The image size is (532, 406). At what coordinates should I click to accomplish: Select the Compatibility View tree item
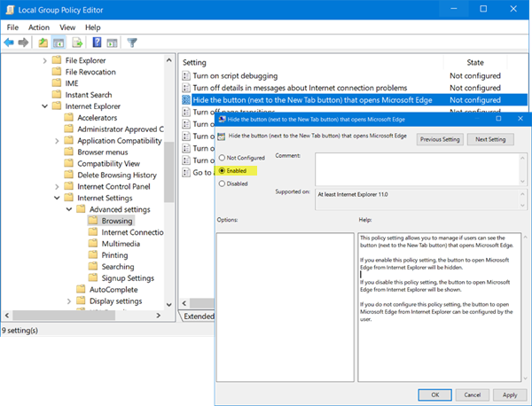[x=108, y=163]
